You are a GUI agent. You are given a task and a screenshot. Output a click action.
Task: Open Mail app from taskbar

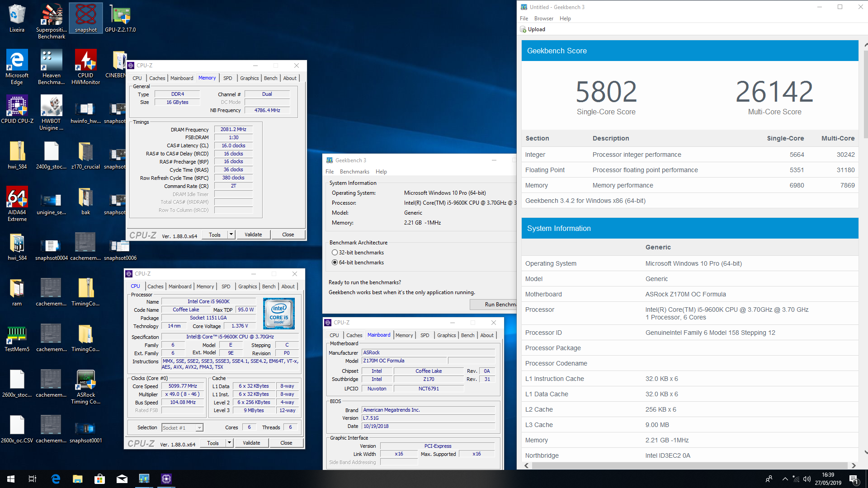(x=122, y=479)
